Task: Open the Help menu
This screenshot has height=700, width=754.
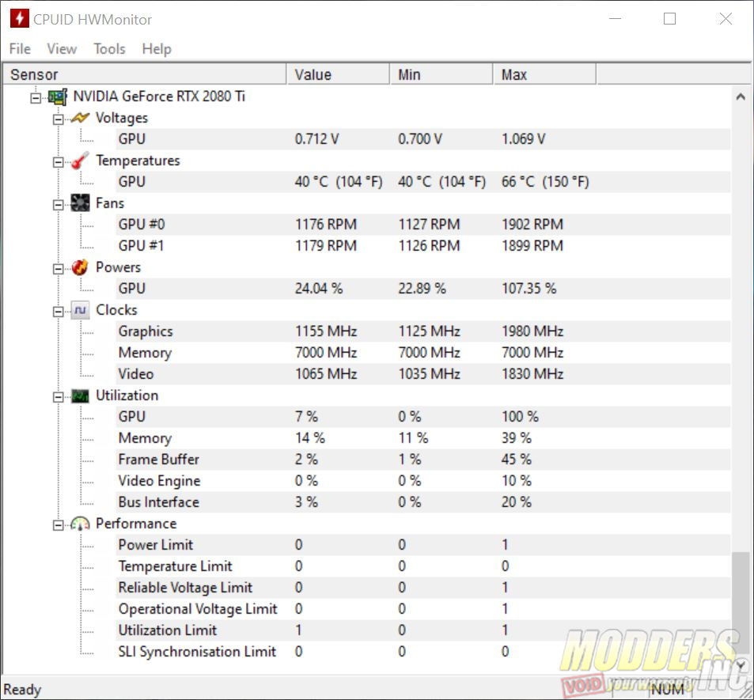Action: tap(157, 48)
